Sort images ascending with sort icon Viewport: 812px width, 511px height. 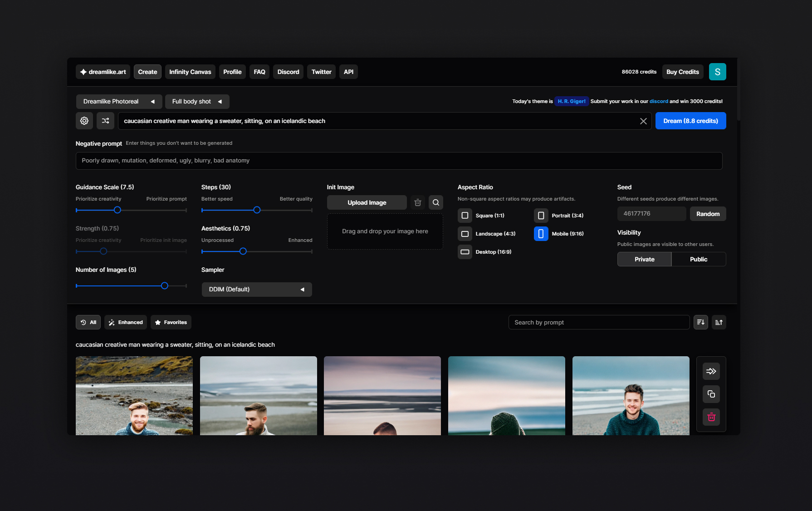click(x=719, y=322)
